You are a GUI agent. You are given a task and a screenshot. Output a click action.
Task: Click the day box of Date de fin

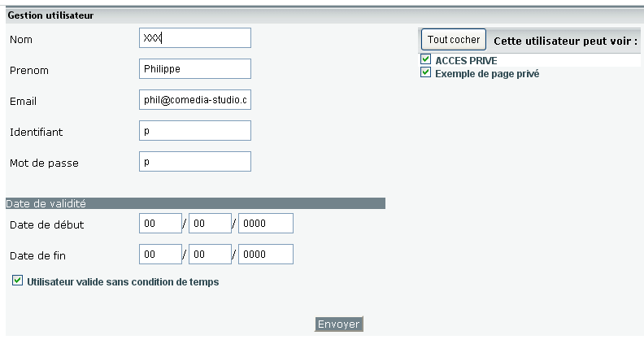[160, 255]
